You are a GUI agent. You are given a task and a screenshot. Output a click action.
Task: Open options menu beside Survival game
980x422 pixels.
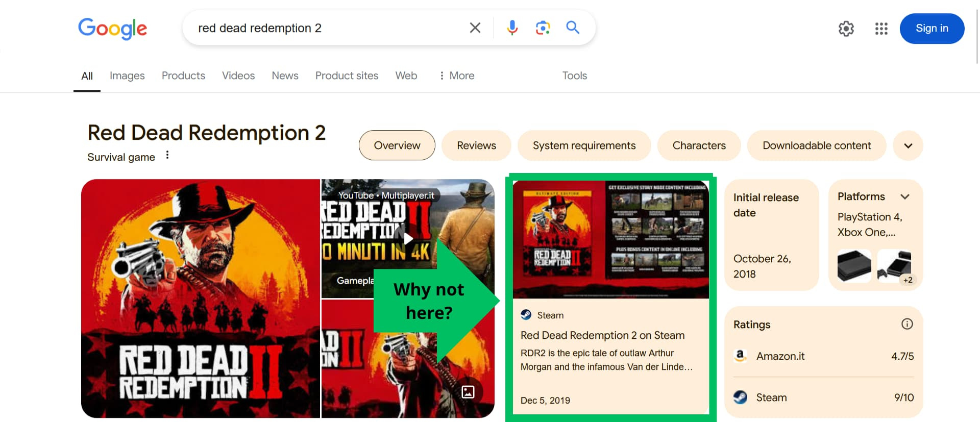point(167,155)
